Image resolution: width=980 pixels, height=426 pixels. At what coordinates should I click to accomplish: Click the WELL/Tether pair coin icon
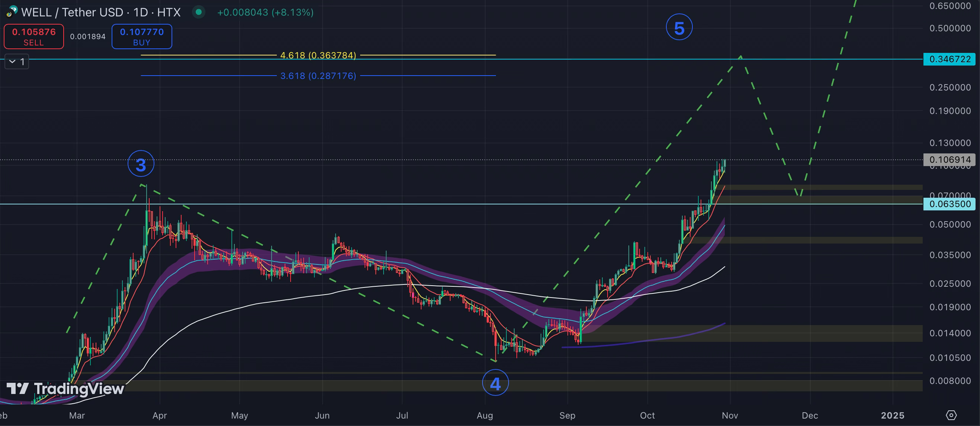click(12, 12)
